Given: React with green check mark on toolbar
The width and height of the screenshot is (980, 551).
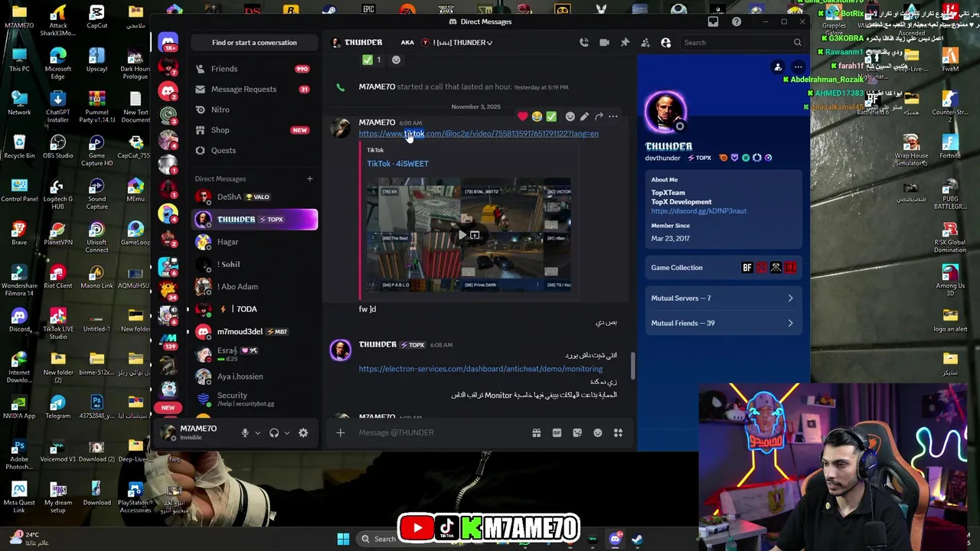Looking at the screenshot, I should point(551,116).
